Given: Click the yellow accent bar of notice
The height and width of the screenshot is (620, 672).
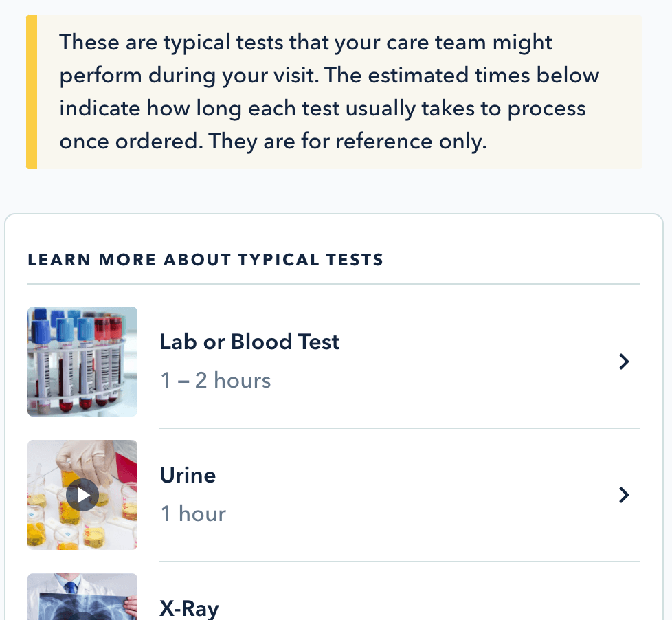Looking at the screenshot, I should [32, 92].
